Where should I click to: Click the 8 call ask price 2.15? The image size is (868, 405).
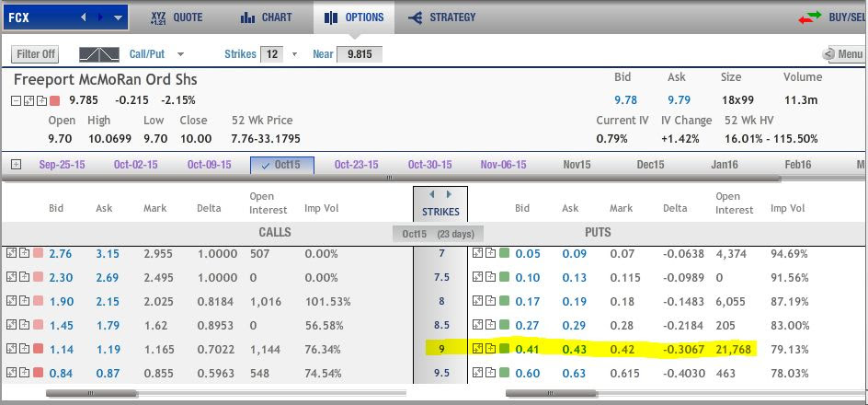108,301
